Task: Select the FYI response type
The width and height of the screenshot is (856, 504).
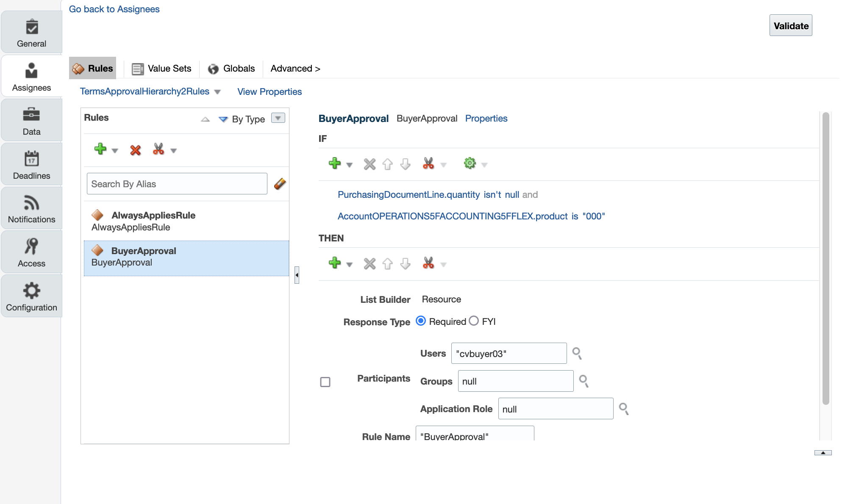Action: (474, 321)
